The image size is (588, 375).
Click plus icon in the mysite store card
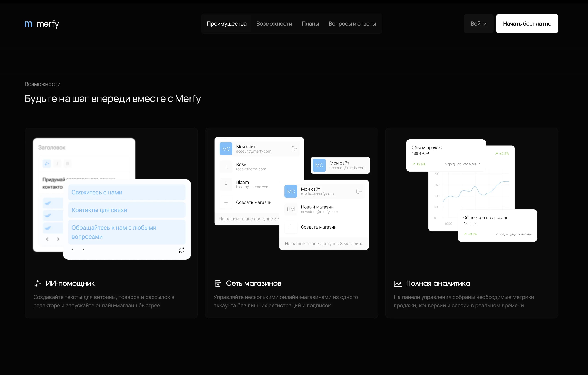point(291,227)
